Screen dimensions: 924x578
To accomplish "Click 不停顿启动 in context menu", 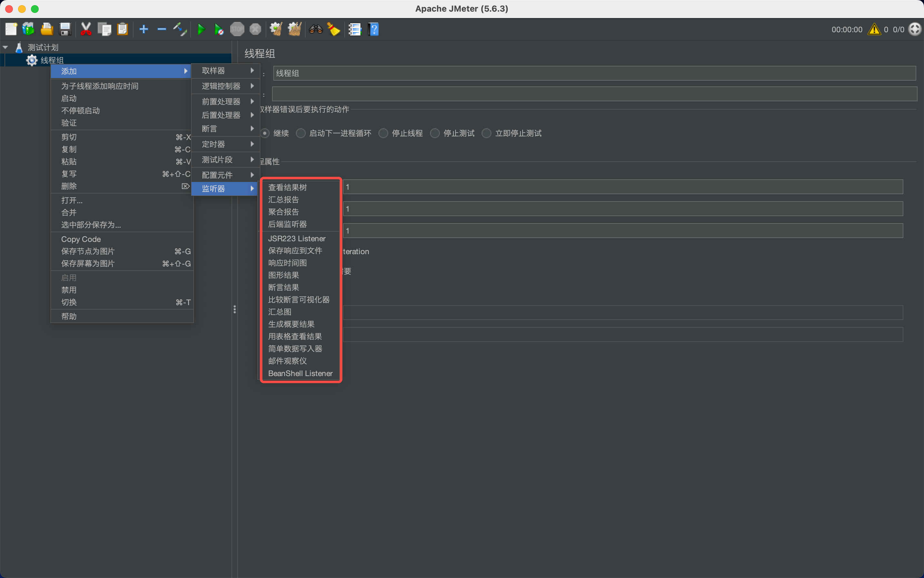I will click(x=122, y=111).
